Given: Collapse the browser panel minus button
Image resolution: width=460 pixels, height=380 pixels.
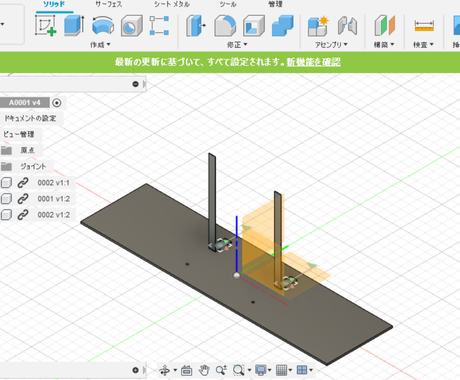Looking at the screenshot, I should (x=135, y=84).
